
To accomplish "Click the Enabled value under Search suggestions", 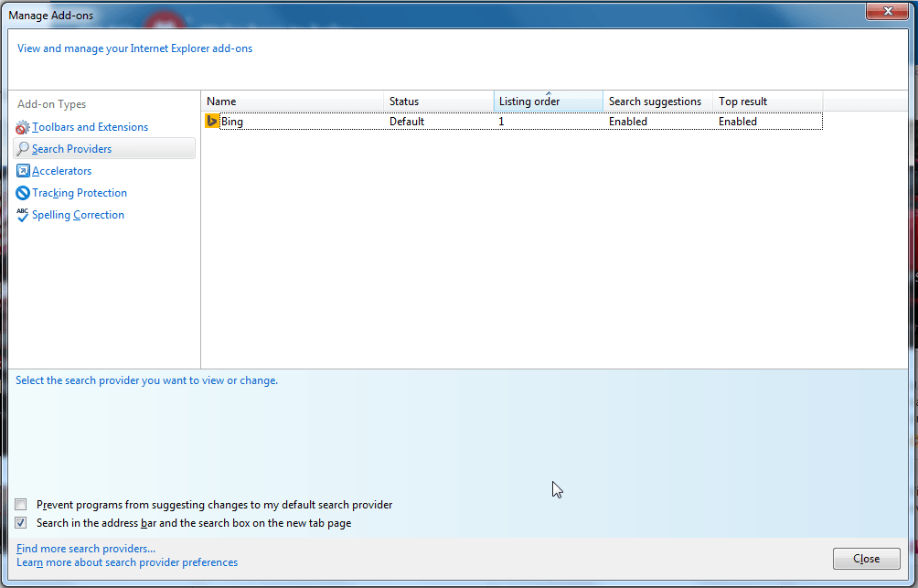I will pyautogui.click(x=627, y=122).
